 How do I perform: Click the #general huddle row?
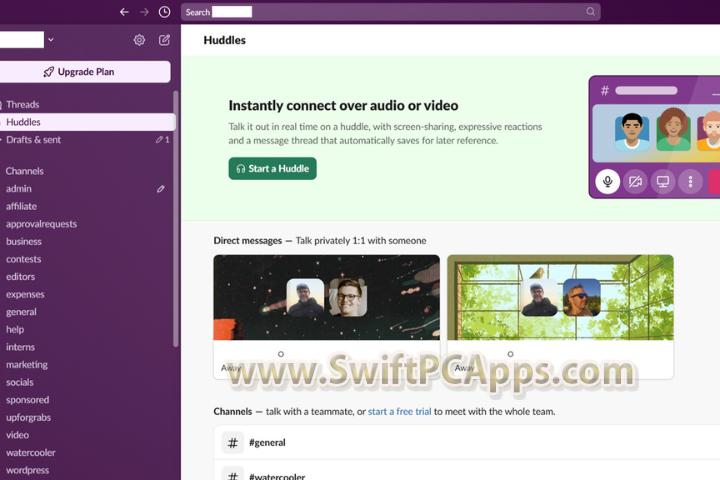click(x=467, y=443)
